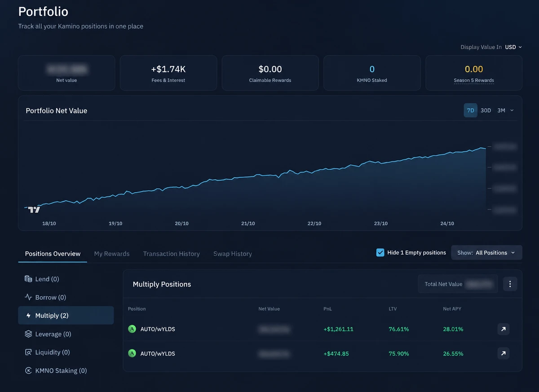Screen dimensions: 539x392
Task: Click the Net APY column header
Action: tap(452, 309)
